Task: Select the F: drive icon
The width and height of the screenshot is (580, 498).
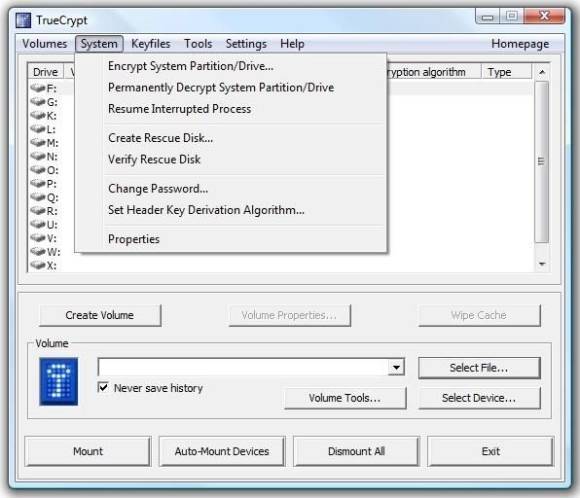Action: coord(37,88)
